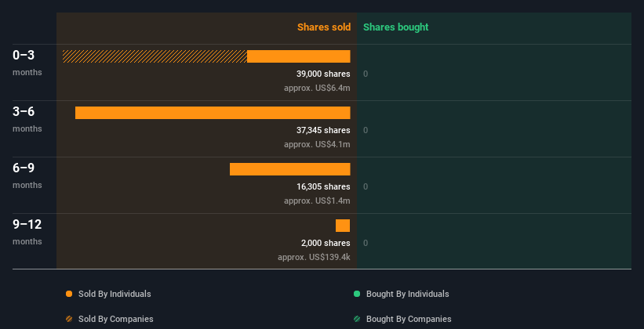Click the bought value 0 in 3–6 months row
Screen dimensions: 644x329
366,131
